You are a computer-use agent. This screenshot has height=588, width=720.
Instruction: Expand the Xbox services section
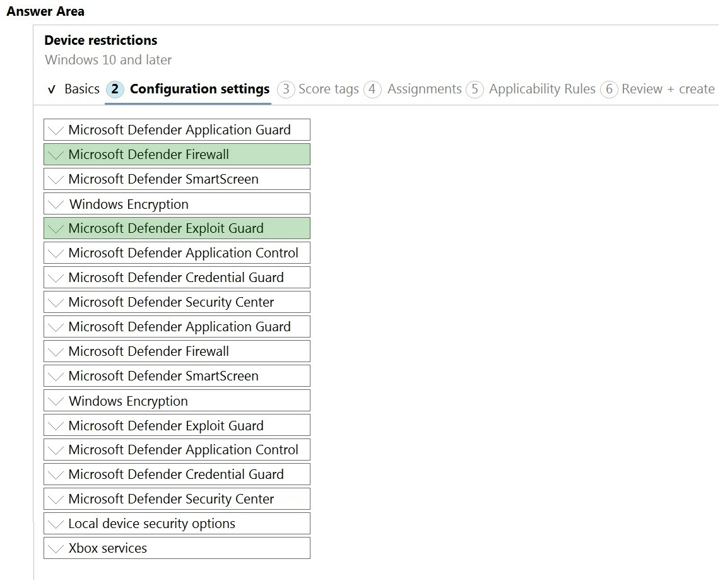pyautogui.click(x=177, y=548)
